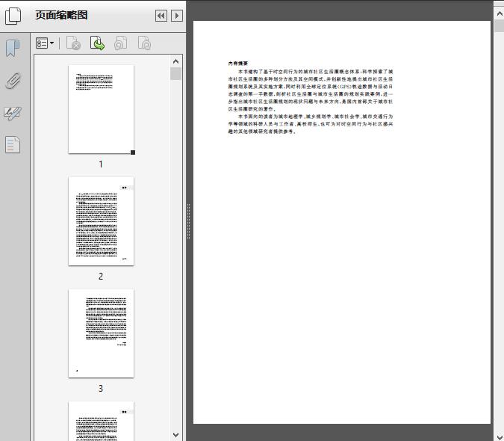Click the page 1 thumbnail resize corner
The image size is (504, 441).
tap(133, 152)
